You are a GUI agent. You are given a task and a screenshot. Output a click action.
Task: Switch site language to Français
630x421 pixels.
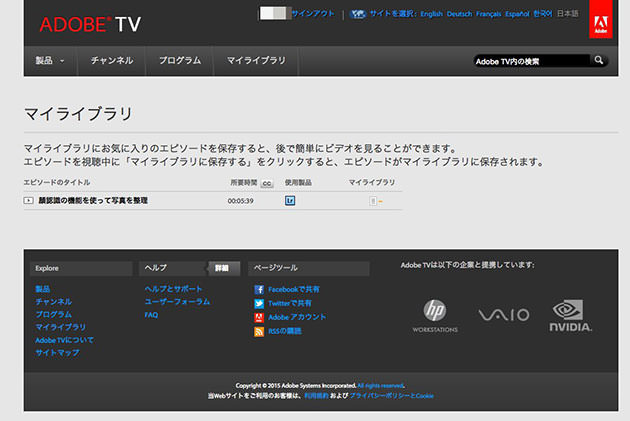[x=489, y=14]
